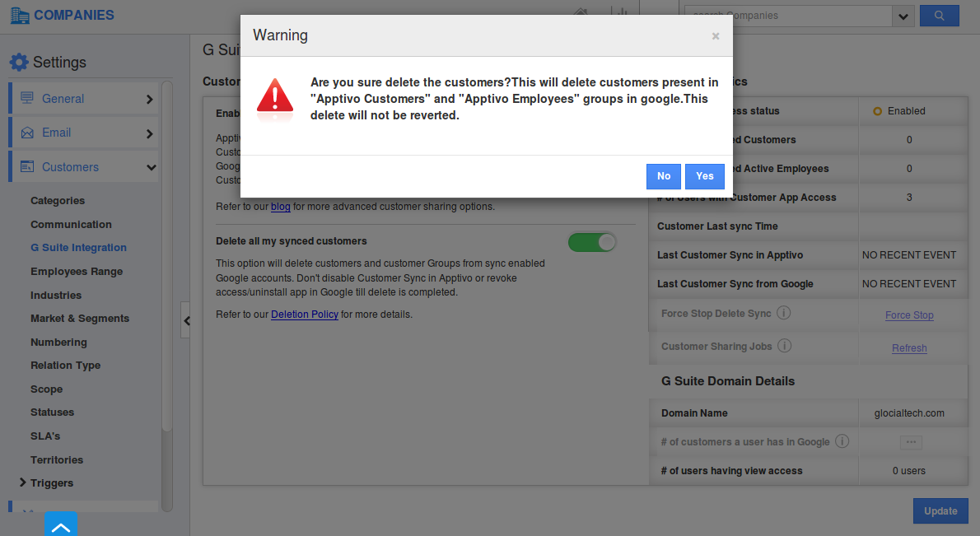Close the Warning dialog with X
Screen dimensions: 980x536
[716, 36]
